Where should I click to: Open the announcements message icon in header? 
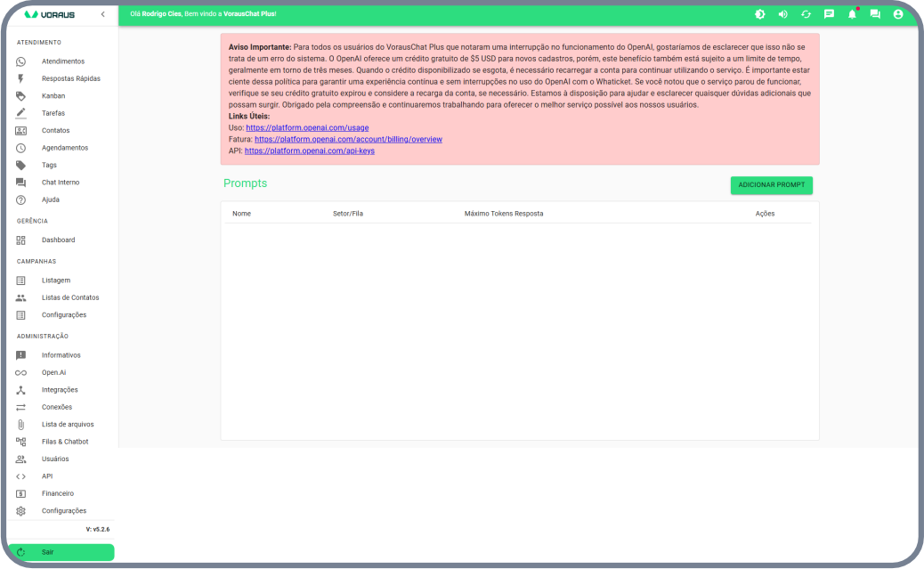[x=829, y=14]
